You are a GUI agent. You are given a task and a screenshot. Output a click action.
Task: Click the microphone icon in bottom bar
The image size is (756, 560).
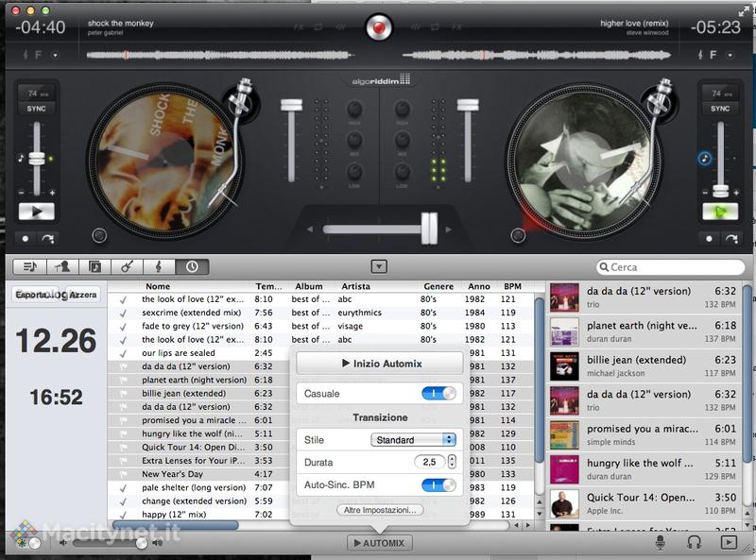pyautogui.click(x=660, y=543)
